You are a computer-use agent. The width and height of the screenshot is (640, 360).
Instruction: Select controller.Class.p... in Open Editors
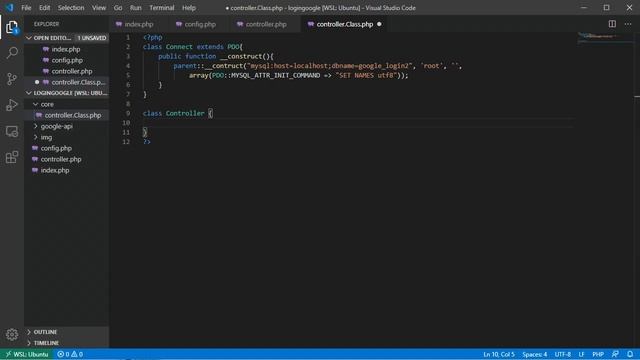click(67, 82)
